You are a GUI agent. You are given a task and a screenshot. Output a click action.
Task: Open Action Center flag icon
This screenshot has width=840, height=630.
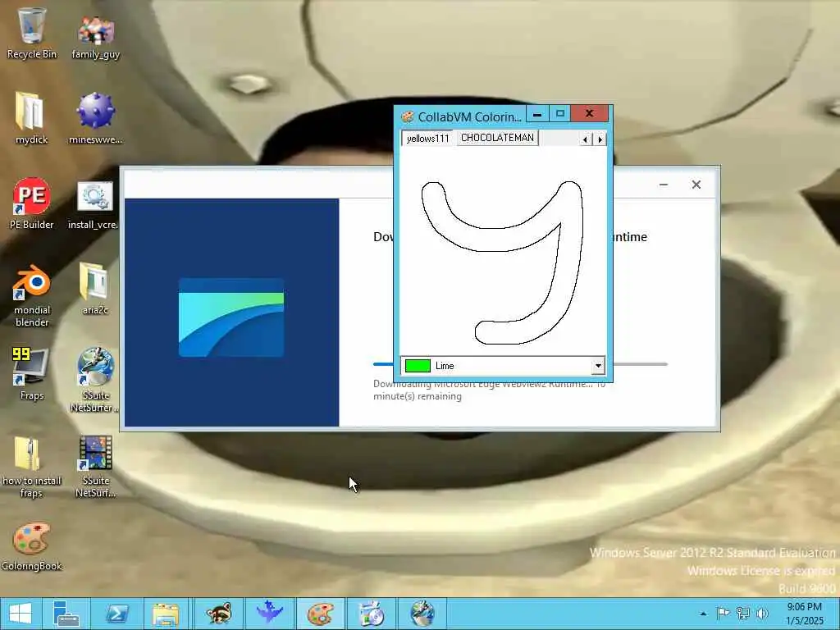click(723, 614)
